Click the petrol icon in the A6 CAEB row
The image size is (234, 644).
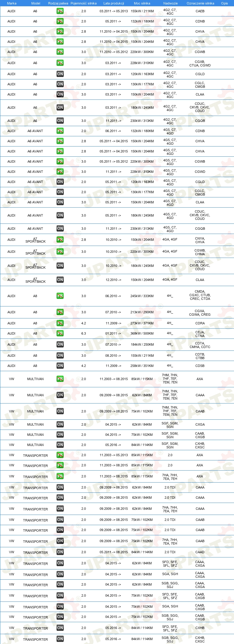coord(60,11)
